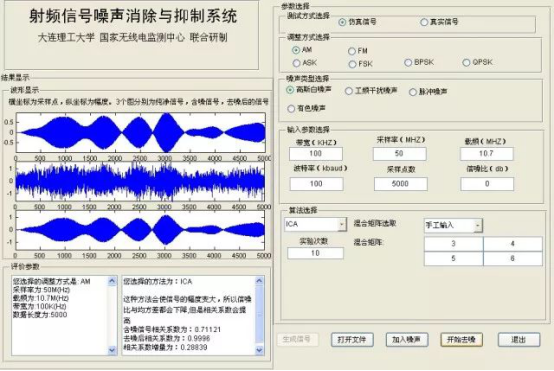The width and height of the screenshot is (554, 371).
Task: Choose 脉冲噪声 noise type
Action: click(413, 92)
